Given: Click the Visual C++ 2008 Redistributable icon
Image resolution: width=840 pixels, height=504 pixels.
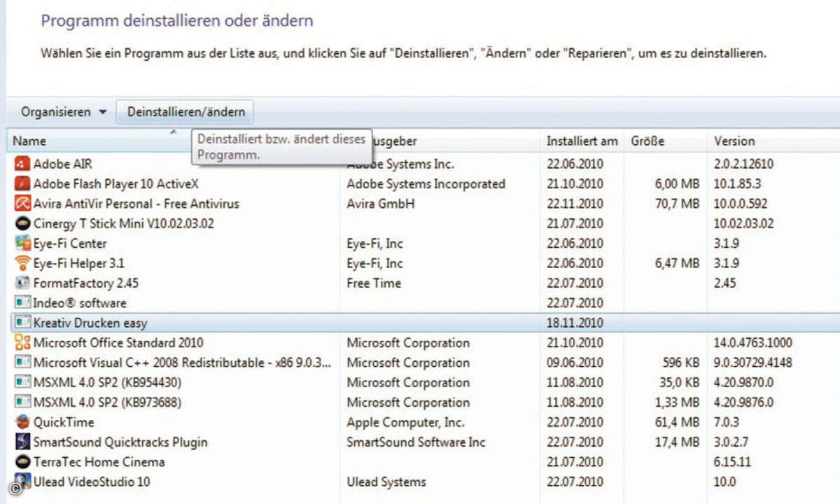Looking at the screenshot, I should 22,363.
